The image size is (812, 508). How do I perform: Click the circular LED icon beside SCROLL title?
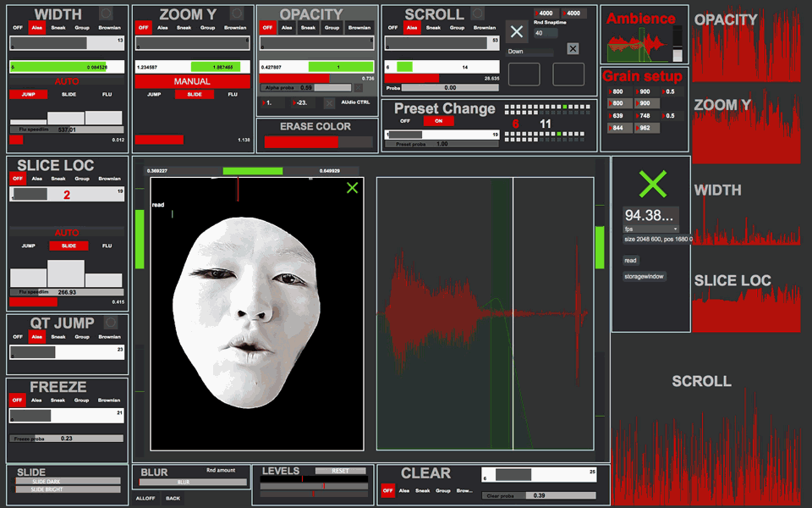click(x=478, y=14)
